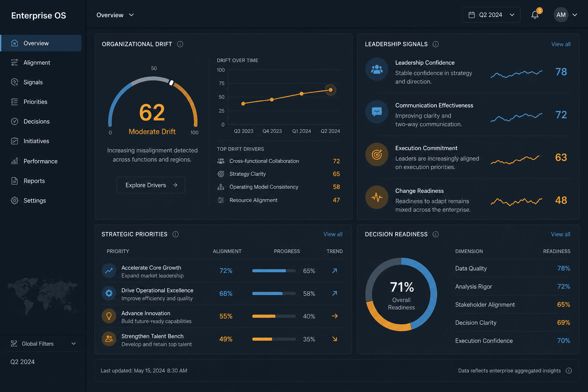
Task: Open Overview in the sidebar
Action: pyautogui.click(x=41, y=43)
